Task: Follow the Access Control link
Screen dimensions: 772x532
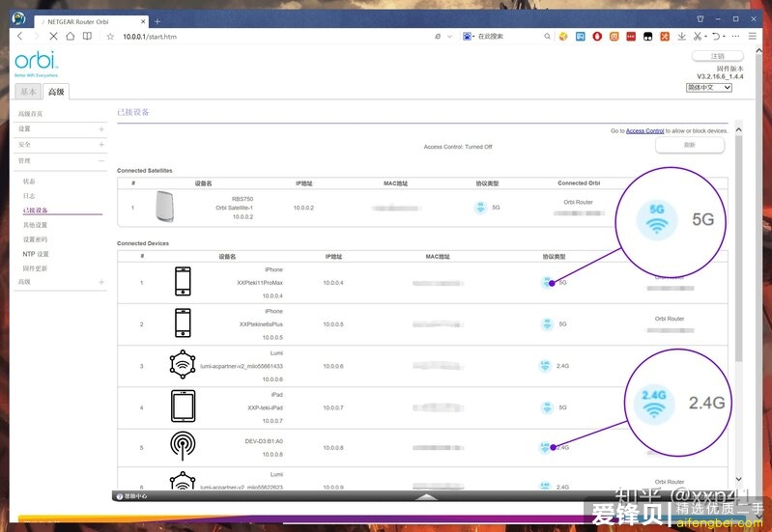Action: [645, 131]
